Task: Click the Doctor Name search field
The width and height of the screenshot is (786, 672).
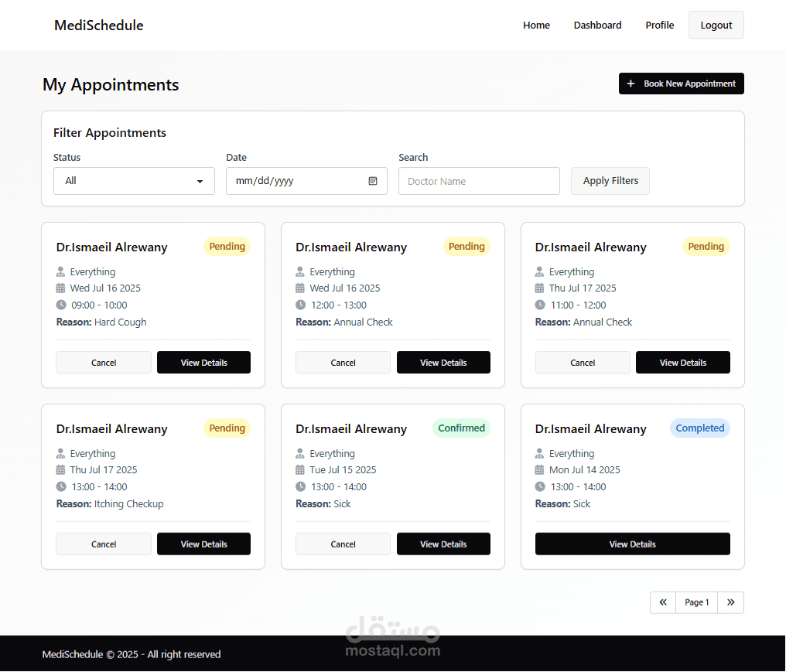Action: pyautogui.click(x=479, y=181)
